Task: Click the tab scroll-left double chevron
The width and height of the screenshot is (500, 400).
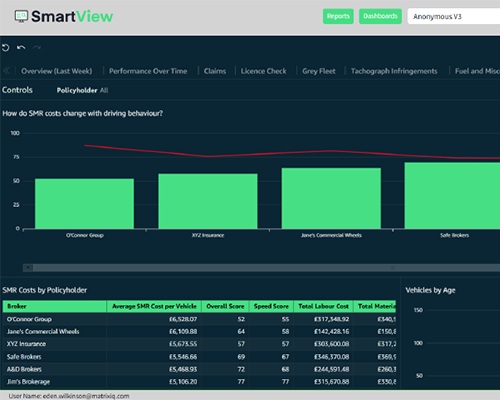Action: tap(6, 71)
